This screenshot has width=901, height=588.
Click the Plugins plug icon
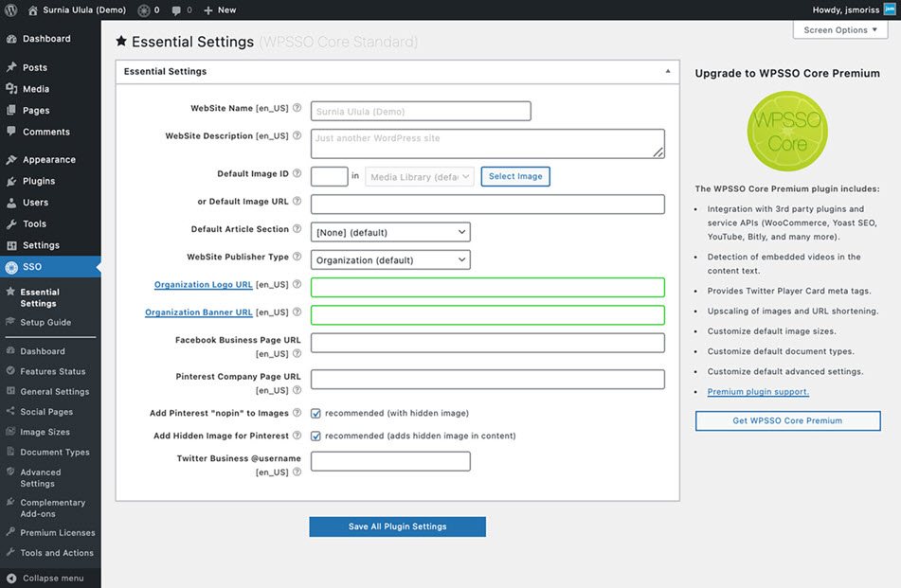(x=11, y=181)
